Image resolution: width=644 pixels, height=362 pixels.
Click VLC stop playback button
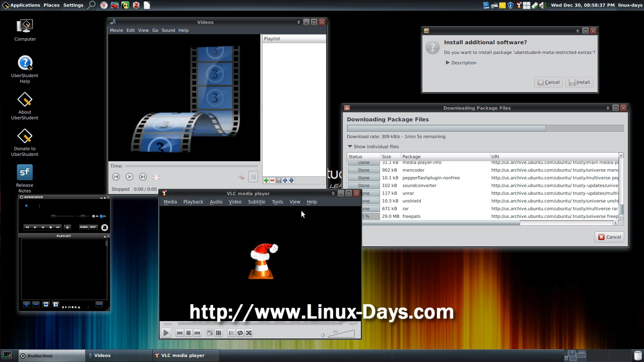click(189, 333)
